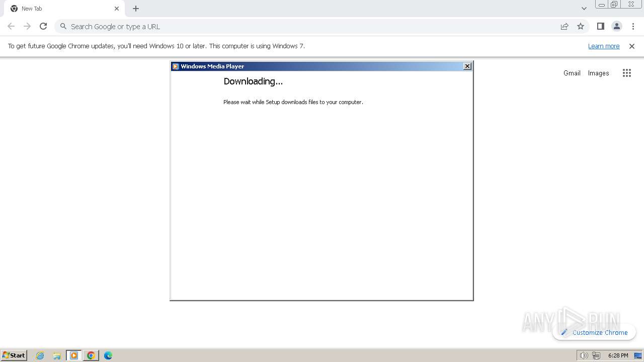This screenshot has height=362, width=644.
Task: Minimize the Chrome window
Action: click(601, 5)
